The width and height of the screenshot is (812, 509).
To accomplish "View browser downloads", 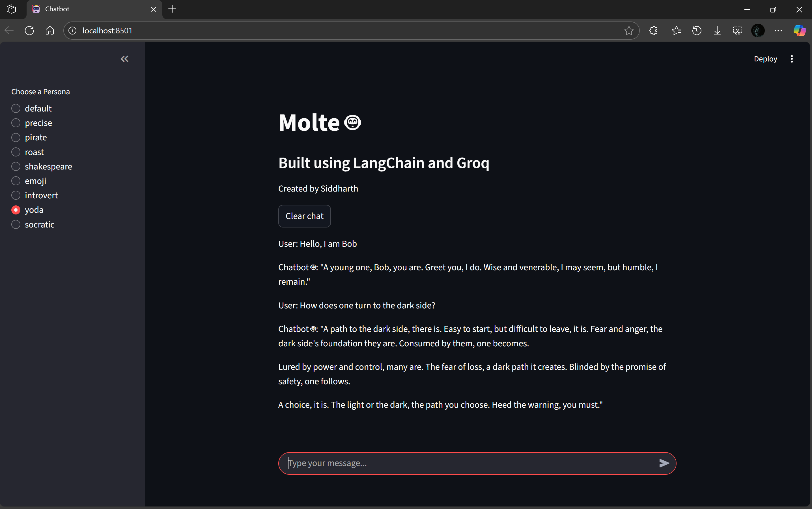I will (717, 30).
